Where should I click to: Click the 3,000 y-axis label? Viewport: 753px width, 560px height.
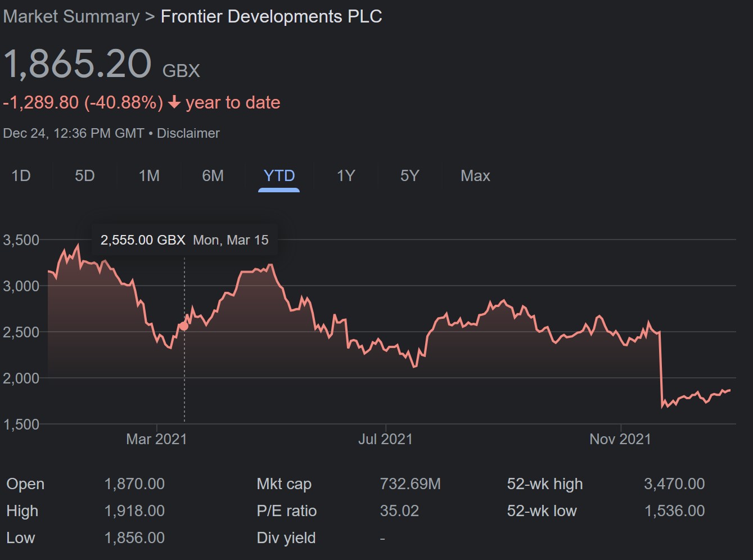click(x=21, y=286)
